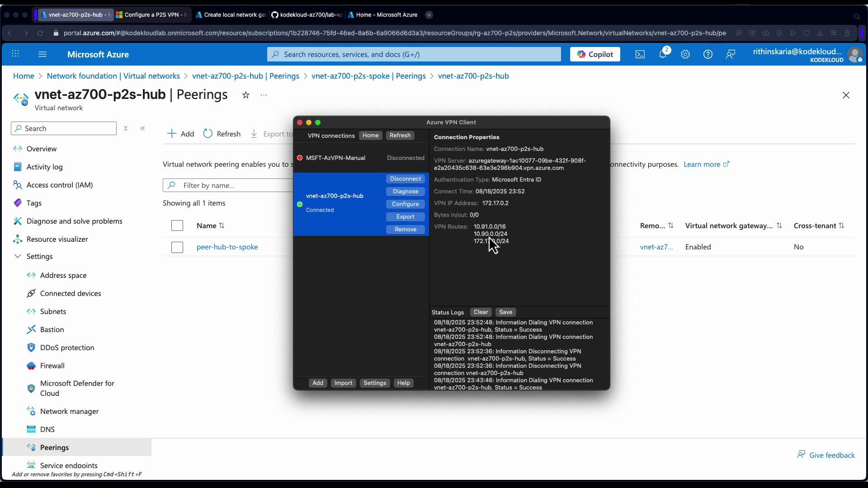Refresh the peerings list
Viewport: 868px width, 488px height.
(222, 134)
